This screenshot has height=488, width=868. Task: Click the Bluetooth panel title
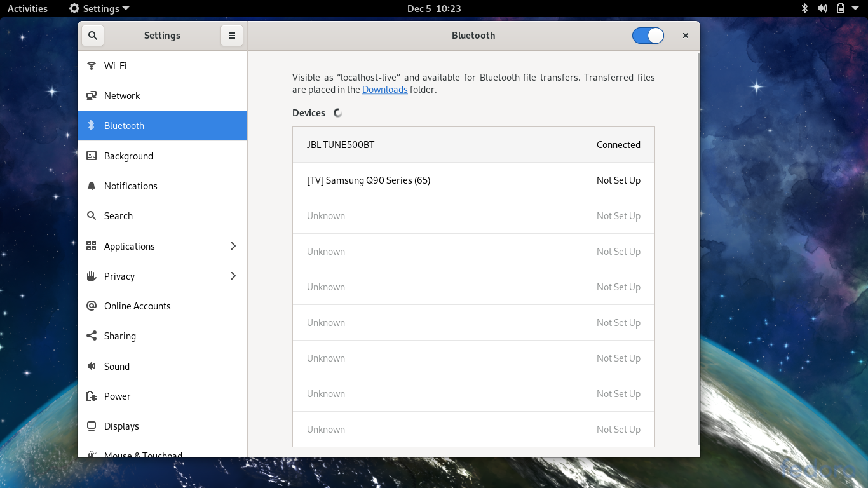coord(473,36)
